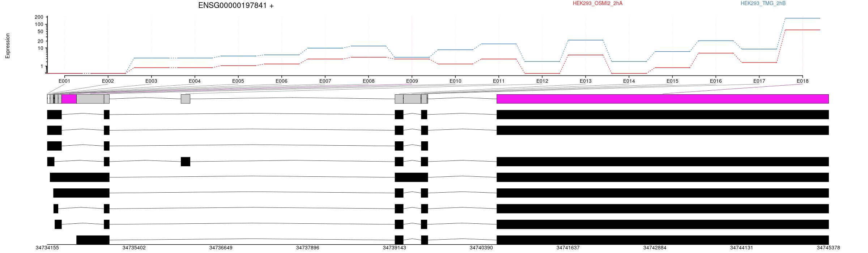Click the Expression y-axis label
Viewport: 868px width, 253px height.
[8, 46]
